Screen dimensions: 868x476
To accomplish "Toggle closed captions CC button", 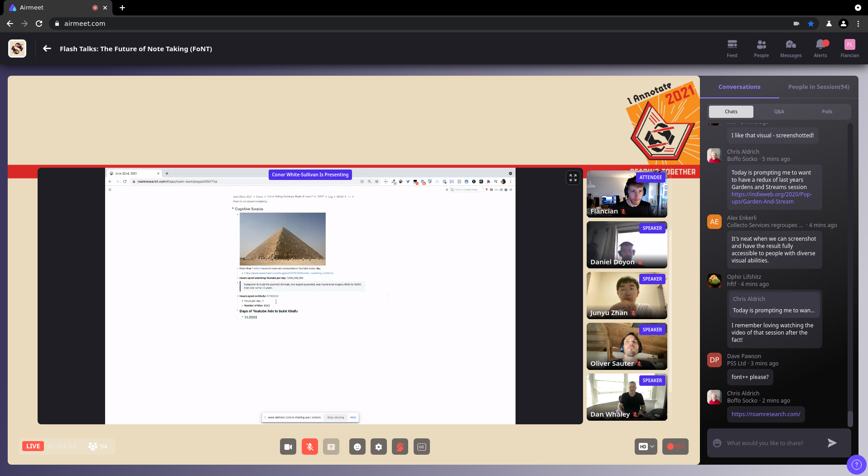I will coord(422,447).
